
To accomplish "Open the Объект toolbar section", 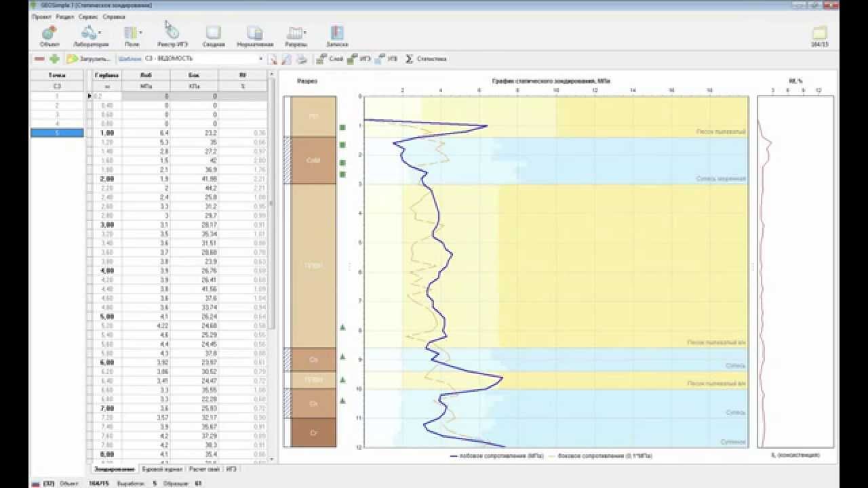I will 50,35.
